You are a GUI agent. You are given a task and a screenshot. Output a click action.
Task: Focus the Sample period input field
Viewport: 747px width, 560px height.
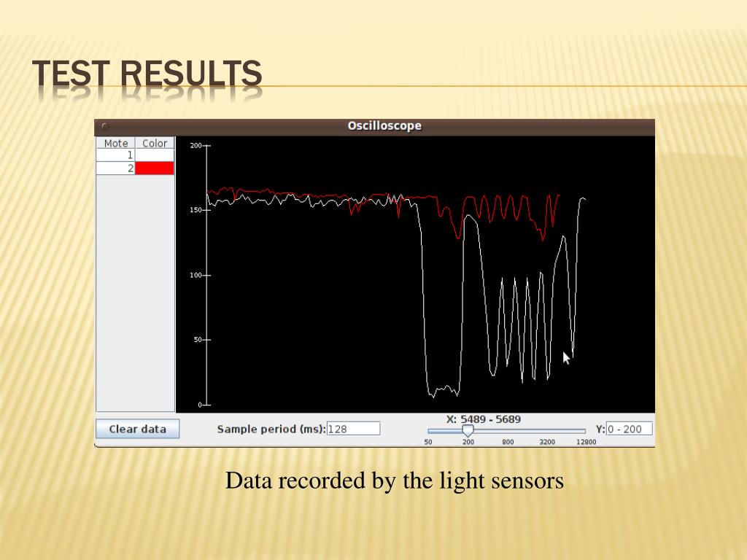coord(354,429)
